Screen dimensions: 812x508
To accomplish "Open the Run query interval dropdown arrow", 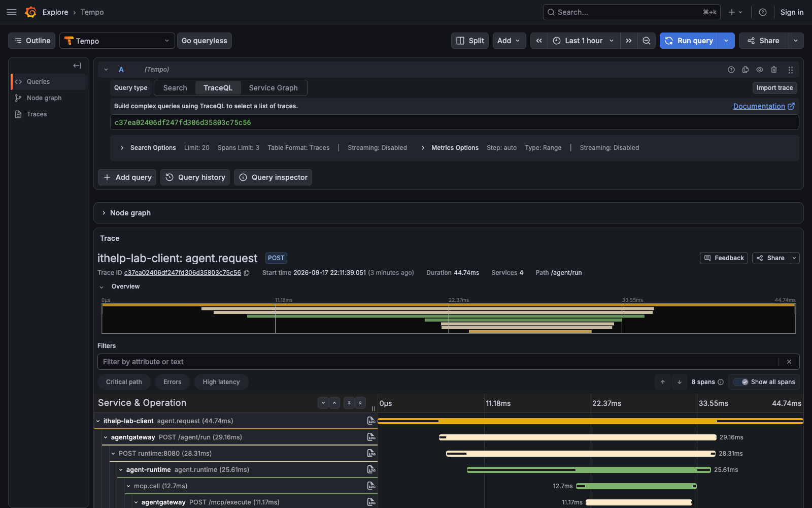I will [726, 41].
